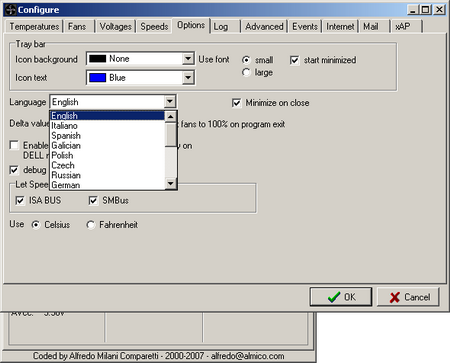450x363 pixels.
Task: Confirm settings with the OK button
Action: [341, 297]
